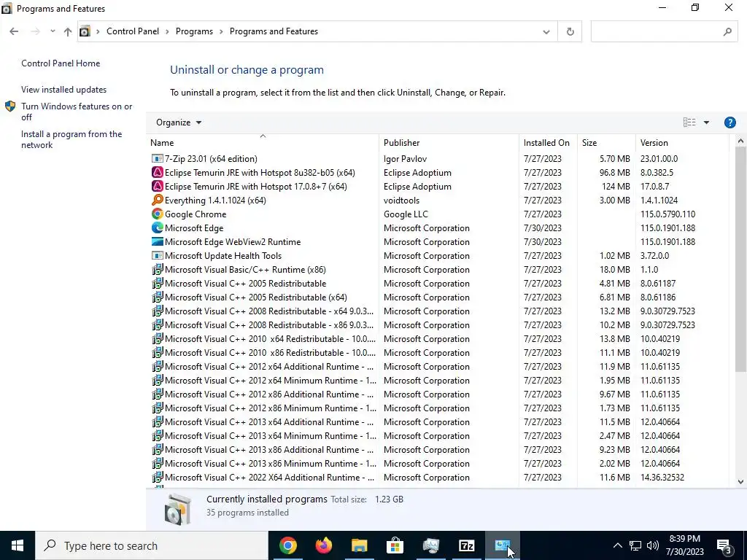
Task: Click the Everything 1.4.1.1024 search icon
Action: coord(157,200)
